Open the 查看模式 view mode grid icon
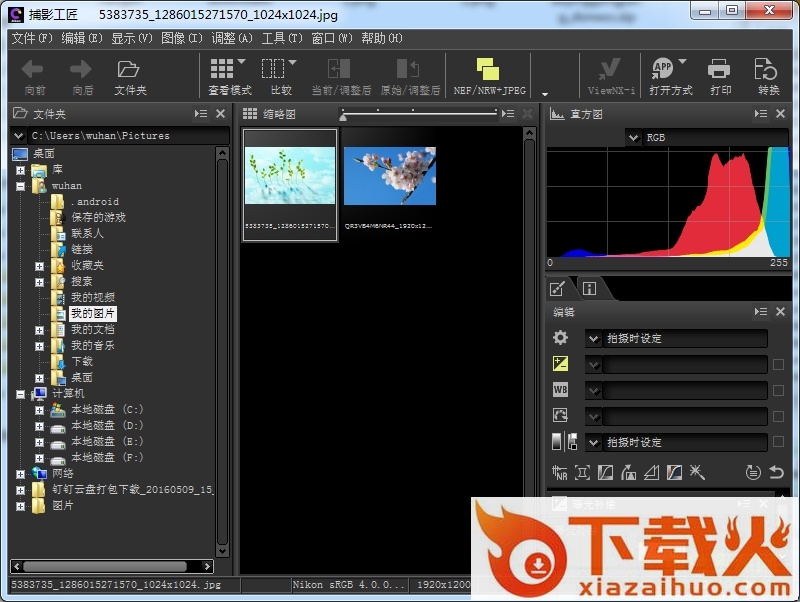The width and height of the screenshot is (800, 602). 222,68
